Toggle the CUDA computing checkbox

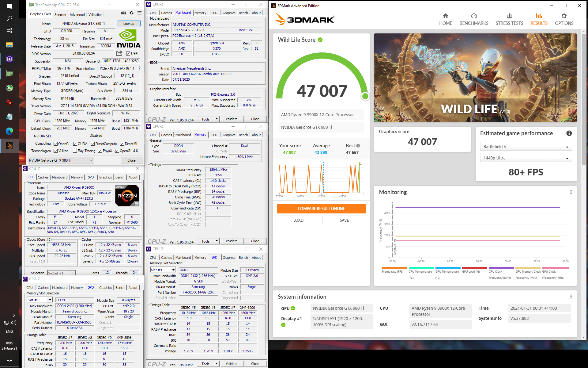[x=75, y=144]
